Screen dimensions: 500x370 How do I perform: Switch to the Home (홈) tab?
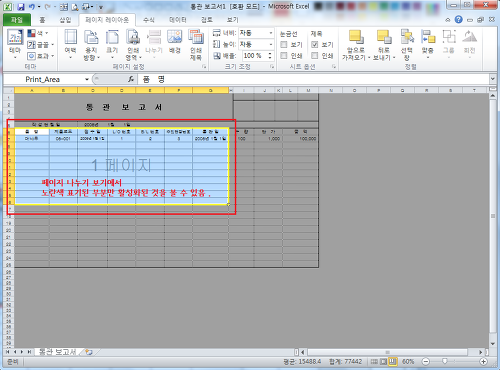pos(42,20)
